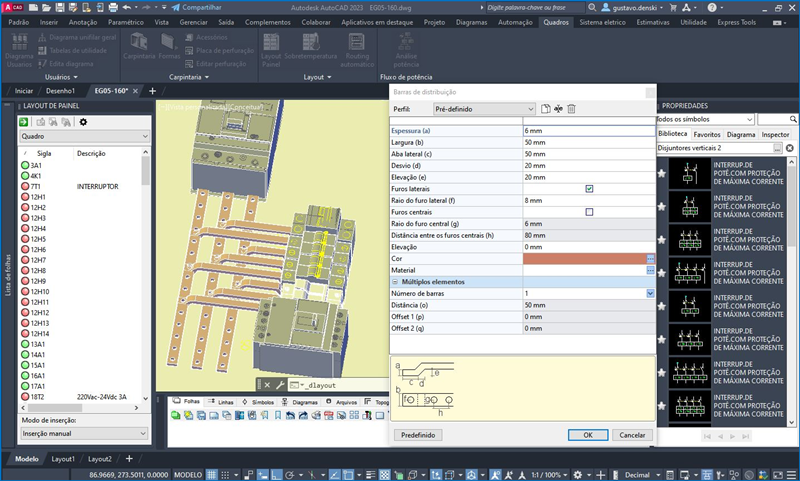Enable the Furos centrais checkbox

(x=589, y=212)
